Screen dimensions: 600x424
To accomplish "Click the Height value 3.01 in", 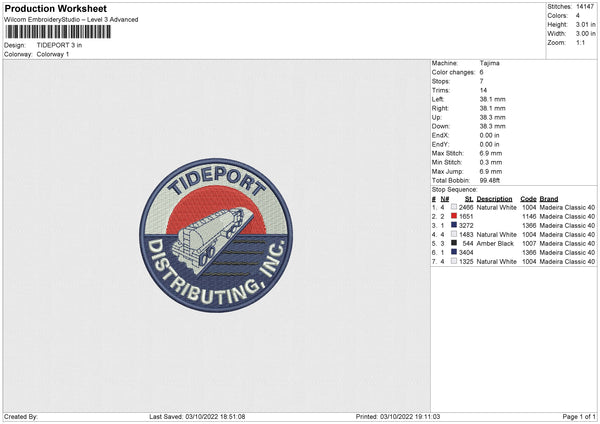I will (x=585, y=24).
